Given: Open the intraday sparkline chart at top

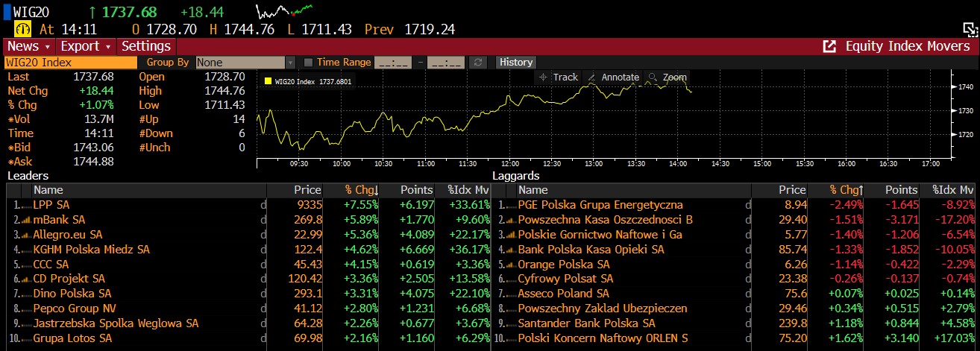Looking at the screenshot, I should [284, 10].
